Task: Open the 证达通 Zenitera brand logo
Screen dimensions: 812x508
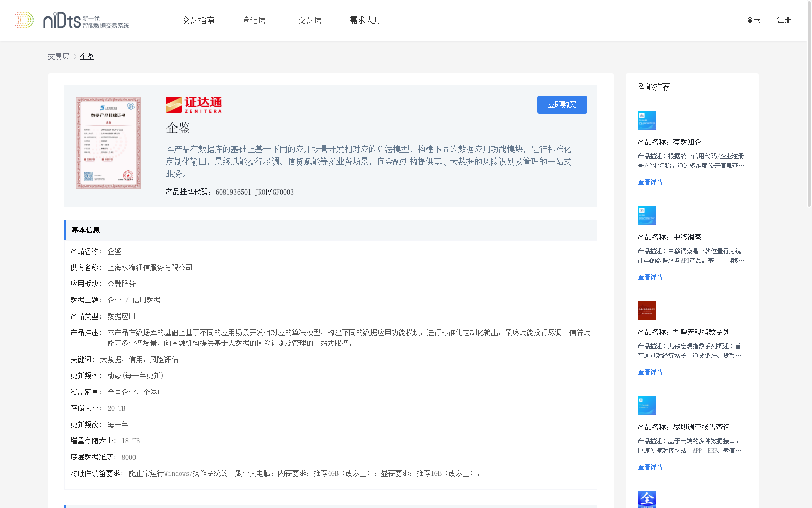Action: tap(194, 105)
